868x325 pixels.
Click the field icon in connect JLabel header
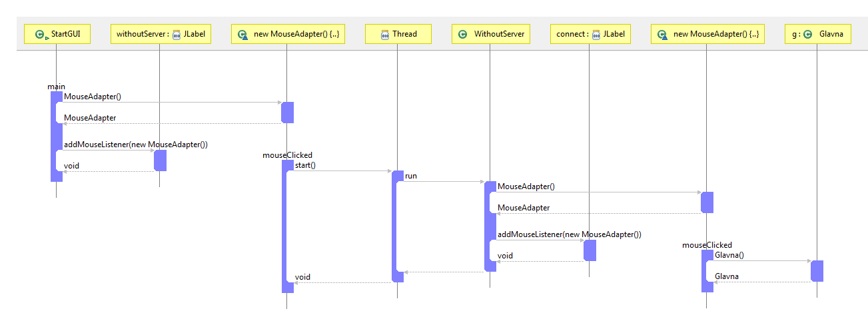coord(596,35)
